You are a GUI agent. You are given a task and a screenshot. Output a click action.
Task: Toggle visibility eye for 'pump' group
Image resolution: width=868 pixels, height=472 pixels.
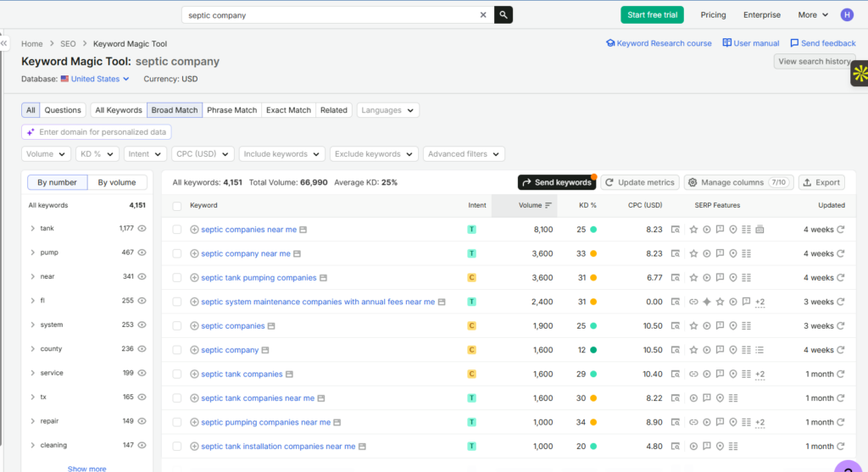[142, 253]
